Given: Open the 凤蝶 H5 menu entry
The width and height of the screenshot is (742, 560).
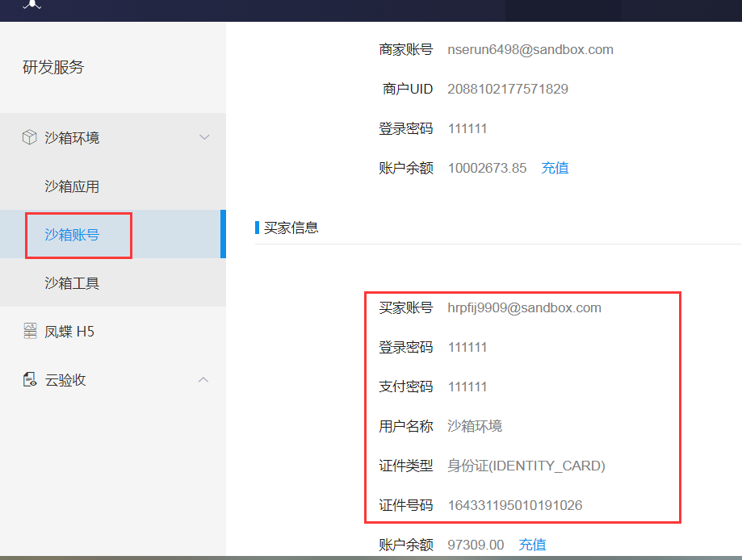Looking at the screenshot, I should [69, 332].
